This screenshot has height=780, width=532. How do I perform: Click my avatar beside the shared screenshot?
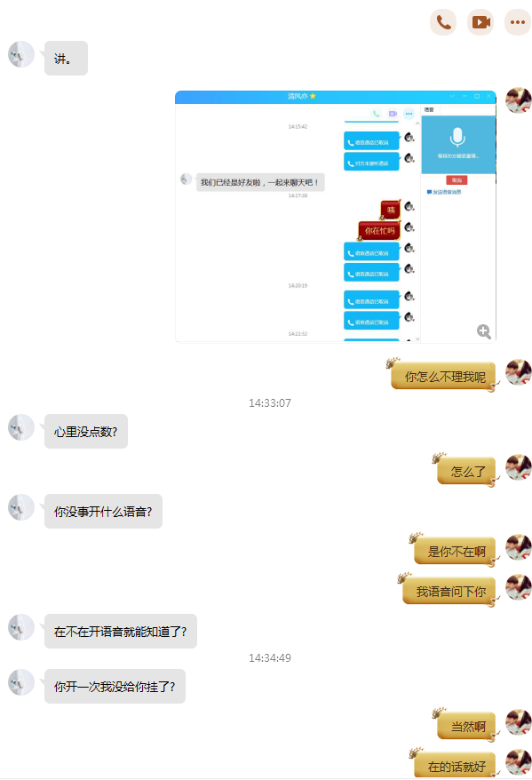coord(519,100)
